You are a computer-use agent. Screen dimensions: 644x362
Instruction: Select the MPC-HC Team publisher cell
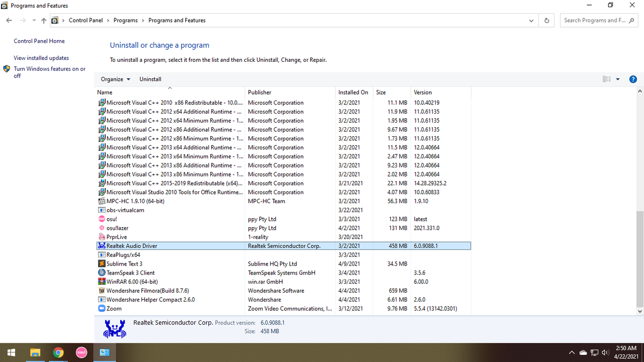[x=267, y=201]
